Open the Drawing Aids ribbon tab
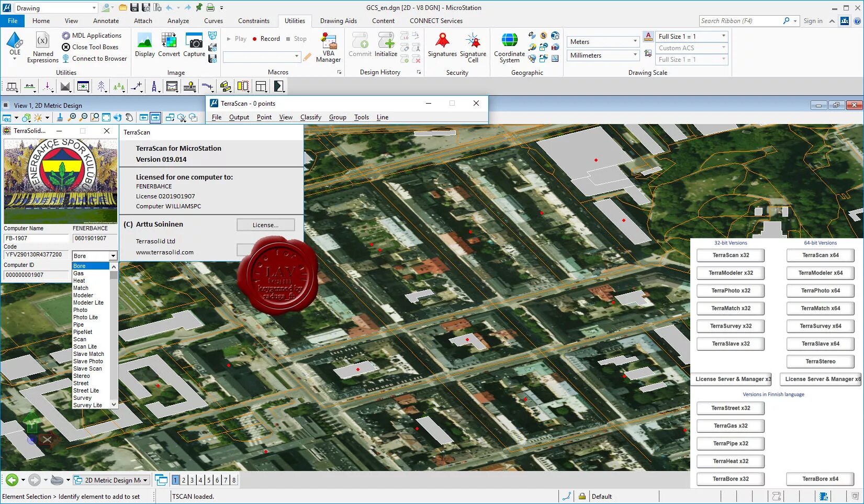Image resolution: width=864 pixels, height=504 pixels. pos(339,21)
